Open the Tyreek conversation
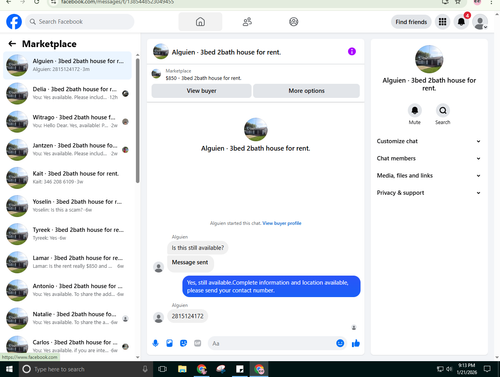Viewport: 500px width, 377px height. 67,234
